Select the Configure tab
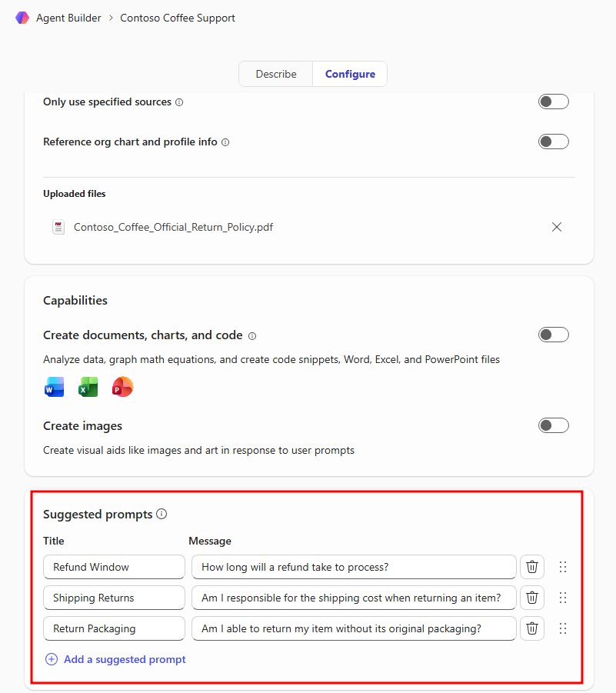This screenshot has width=616, height=693. click(x=350, y=75)
